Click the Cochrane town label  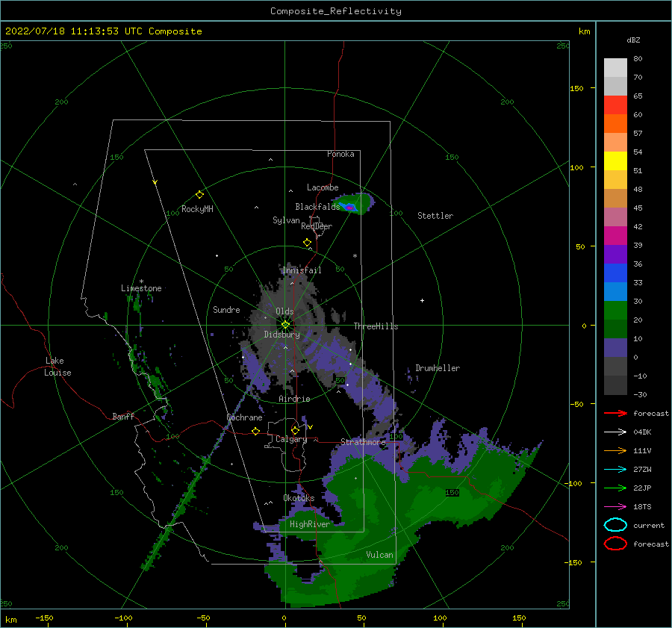[x=244, y=417]
